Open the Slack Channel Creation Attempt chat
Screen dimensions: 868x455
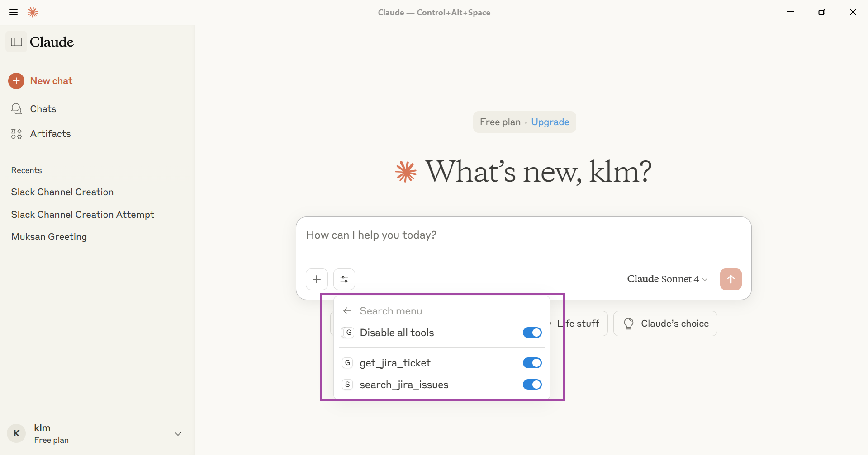coord(83,215)
